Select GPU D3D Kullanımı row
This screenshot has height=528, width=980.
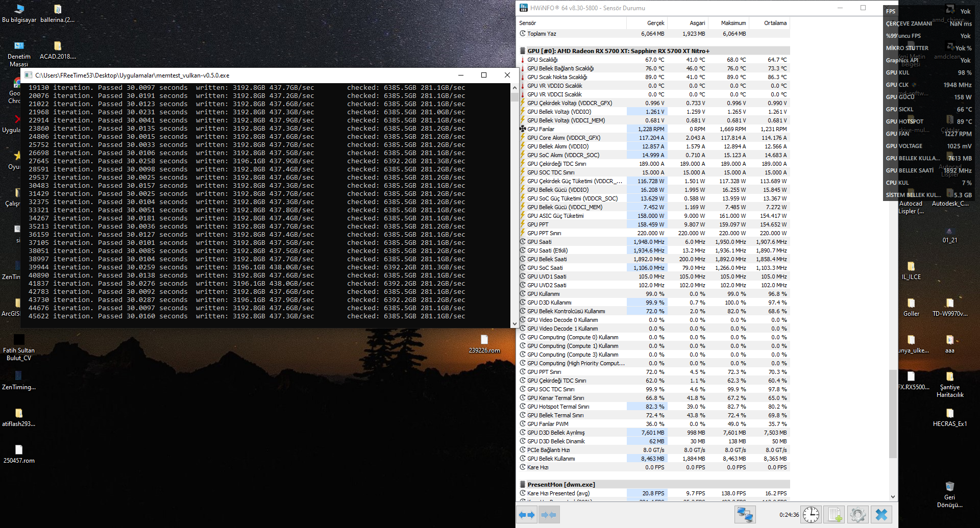point(654,303)
